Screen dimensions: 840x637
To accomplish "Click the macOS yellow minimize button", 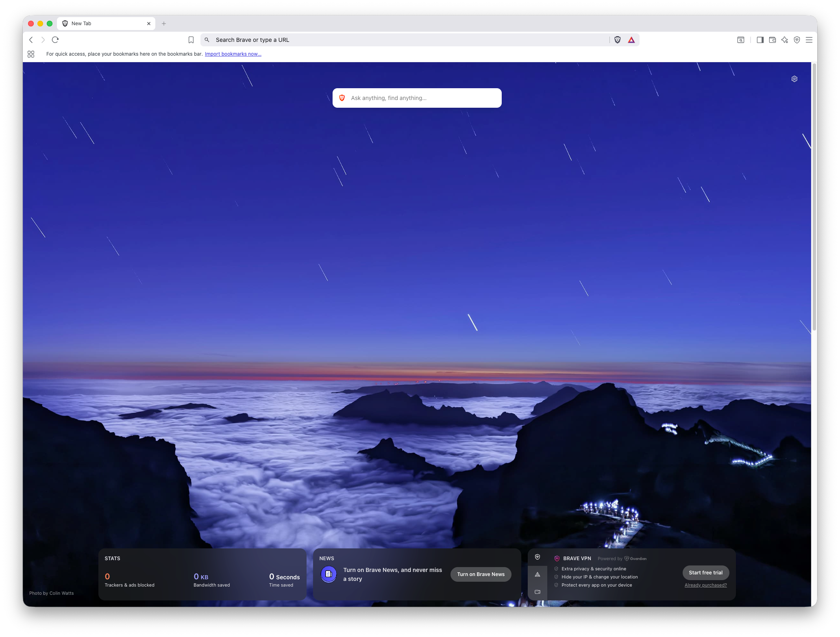I will pos(40,24).
